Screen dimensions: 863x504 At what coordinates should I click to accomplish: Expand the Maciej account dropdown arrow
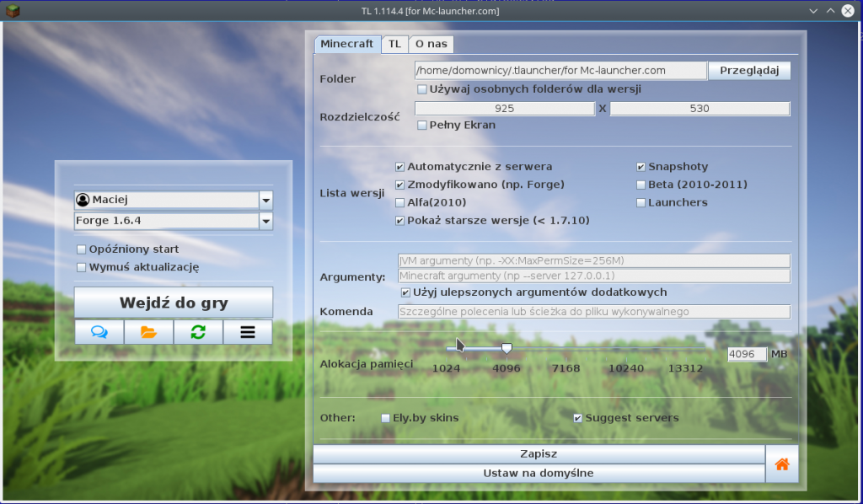click(x=265, y=201)
